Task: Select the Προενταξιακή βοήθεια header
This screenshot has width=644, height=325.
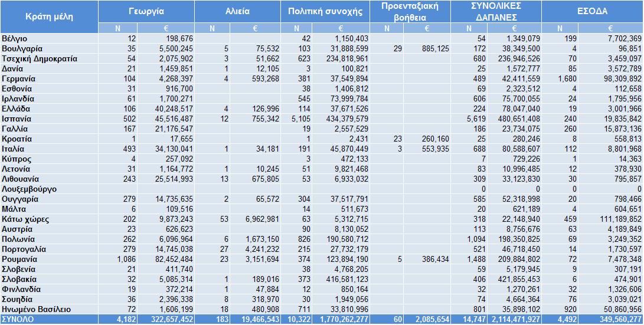Action: [x=410, y=11]
